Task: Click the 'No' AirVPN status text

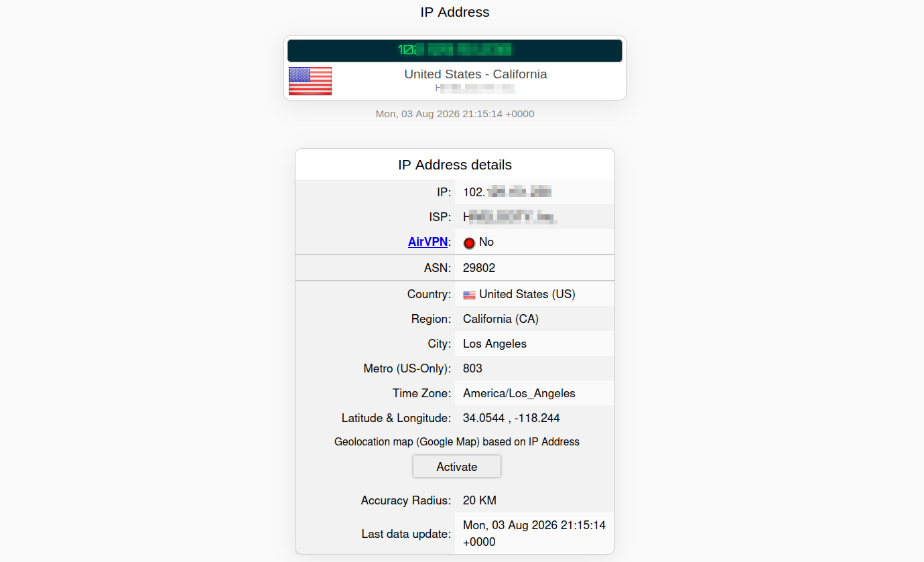Action: tap(486, 242)
